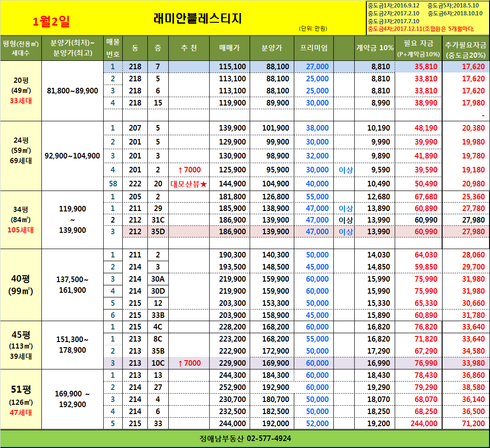The image size is (490, 448).
Task: Click the 층 cell 10C
Action: pyautogui.click(x=158, y=363)
